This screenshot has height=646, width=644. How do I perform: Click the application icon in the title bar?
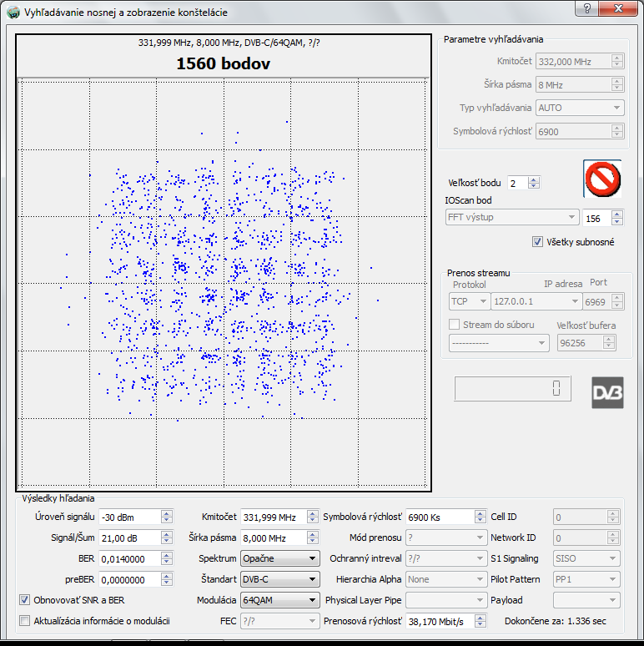click(13, 13)
